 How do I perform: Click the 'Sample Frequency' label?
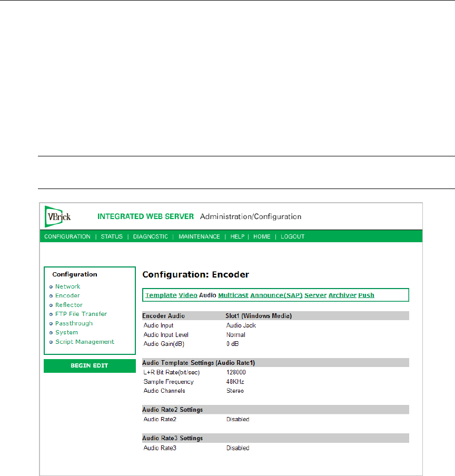click(x=169, y=382)
